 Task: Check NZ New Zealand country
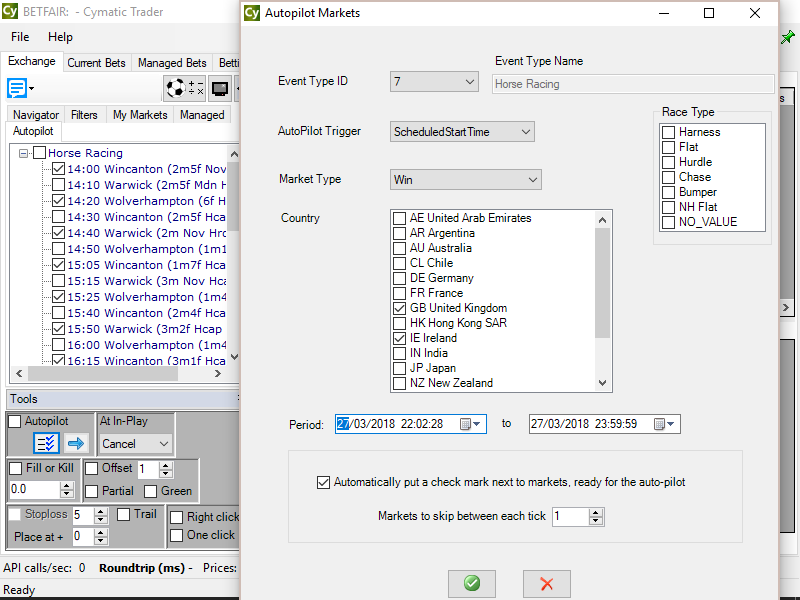[399, 383]
